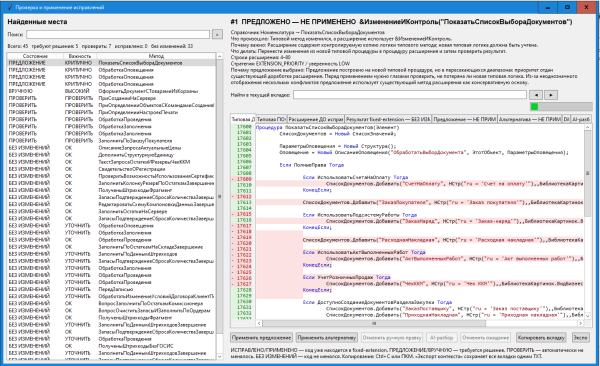
Task: Select row 'ПроверитьВозможностьИспользованияСертифик'
Action: click(x=111, y=176)
